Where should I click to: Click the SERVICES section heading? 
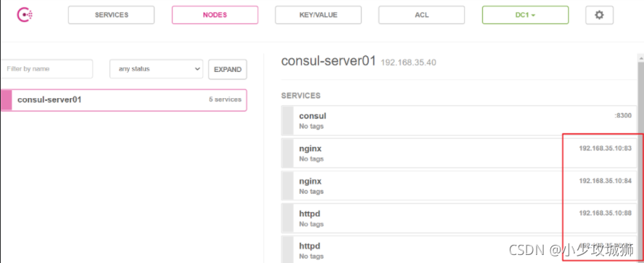[x=301, y=95]
